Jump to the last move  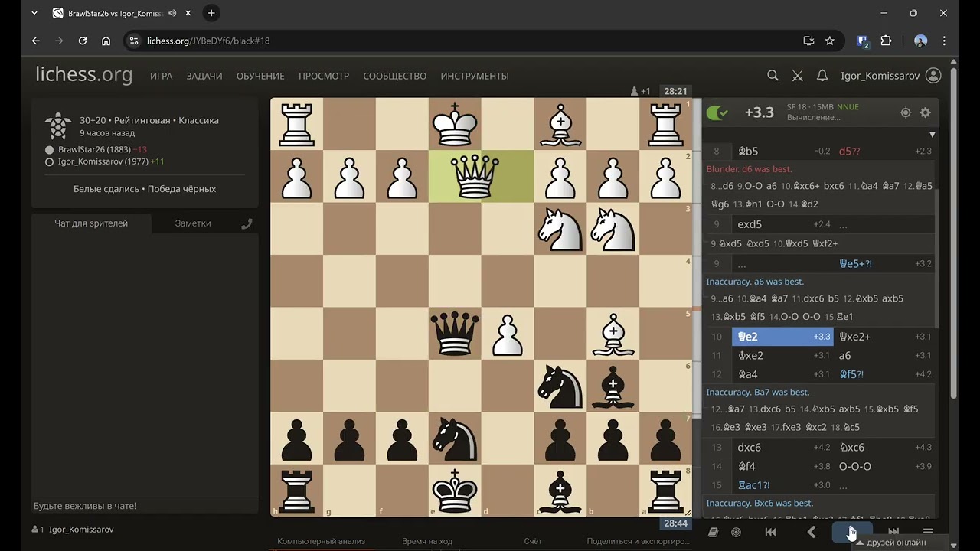893,530
